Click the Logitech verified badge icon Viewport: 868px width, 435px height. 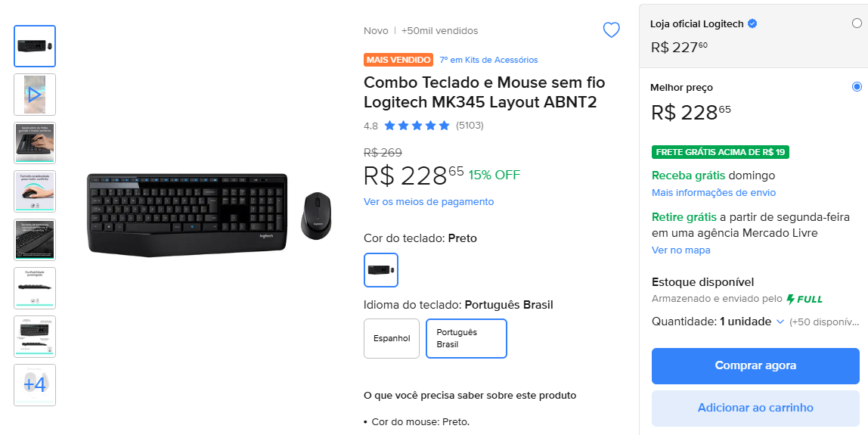(752, 23)
